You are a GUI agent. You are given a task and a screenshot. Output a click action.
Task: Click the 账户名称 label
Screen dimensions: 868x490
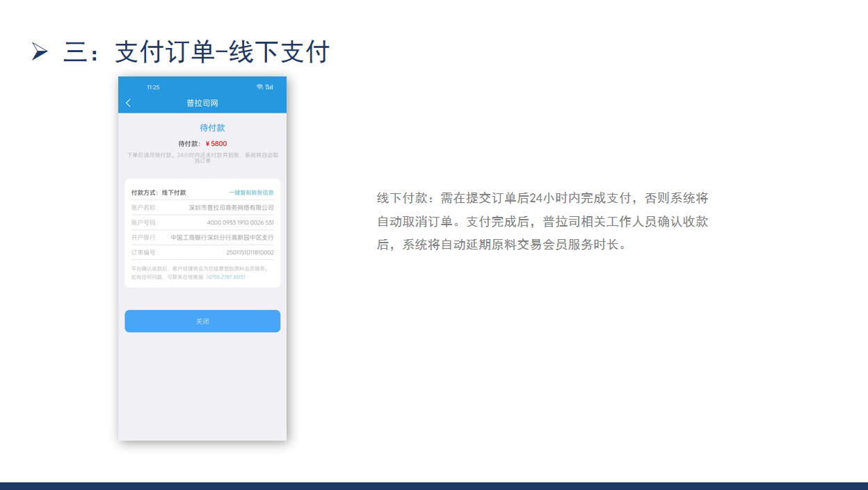pos(144,207)
